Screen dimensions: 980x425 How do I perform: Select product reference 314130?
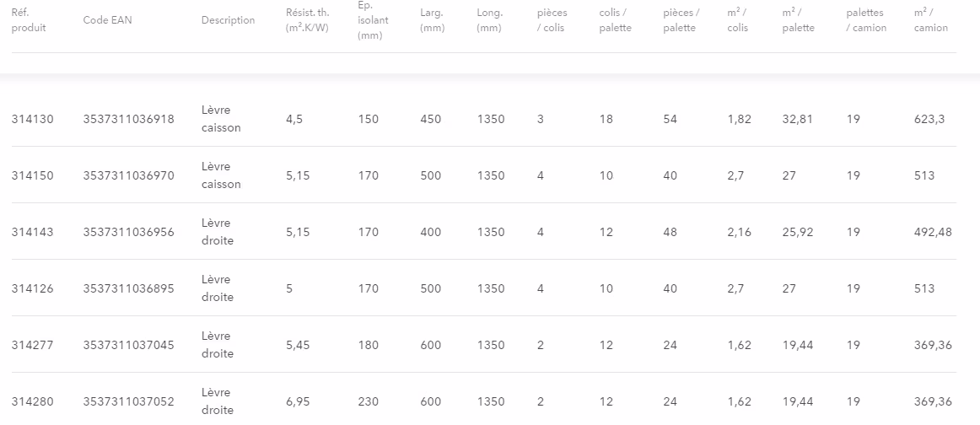pyautogui.click(x=33, y=119)
